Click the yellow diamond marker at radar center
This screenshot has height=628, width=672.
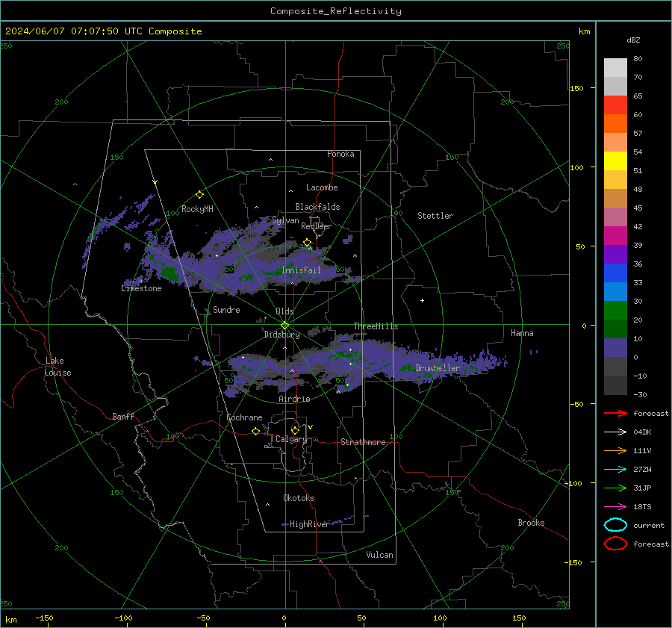pos(284,326)
